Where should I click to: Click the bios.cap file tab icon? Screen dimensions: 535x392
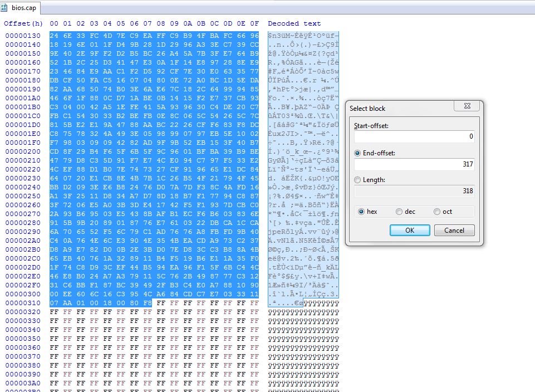coord(4,7)
